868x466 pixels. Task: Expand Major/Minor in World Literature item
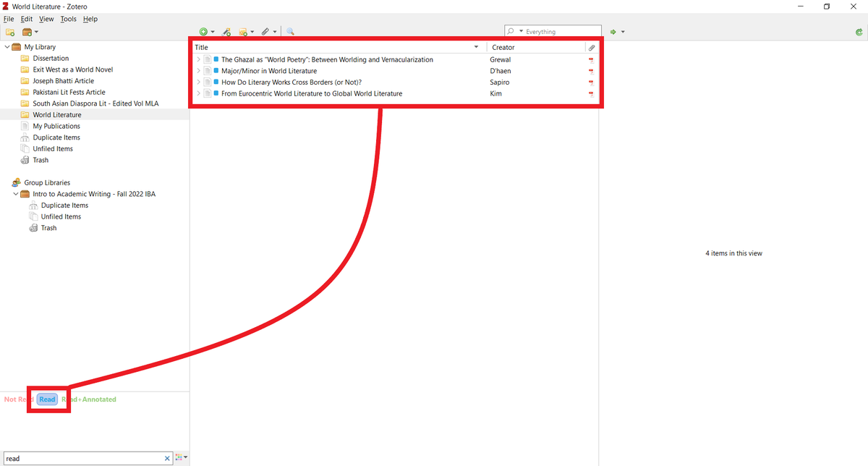pos(198,71)
